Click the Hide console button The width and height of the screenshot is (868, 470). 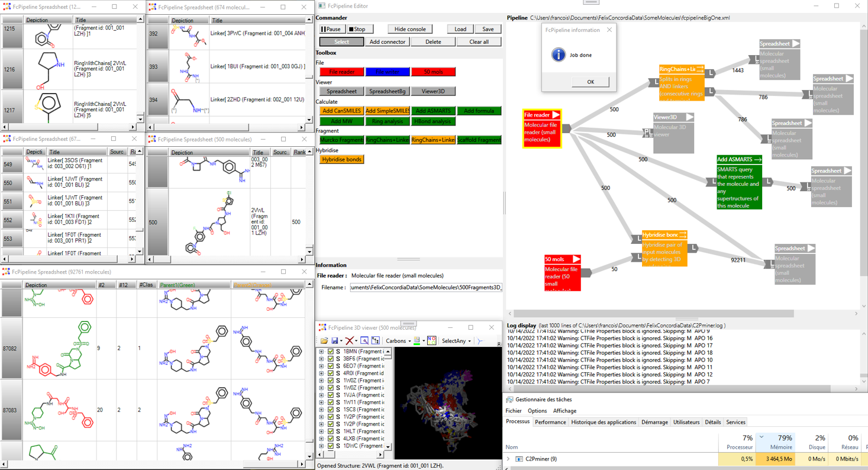click(x=409, y=29)
